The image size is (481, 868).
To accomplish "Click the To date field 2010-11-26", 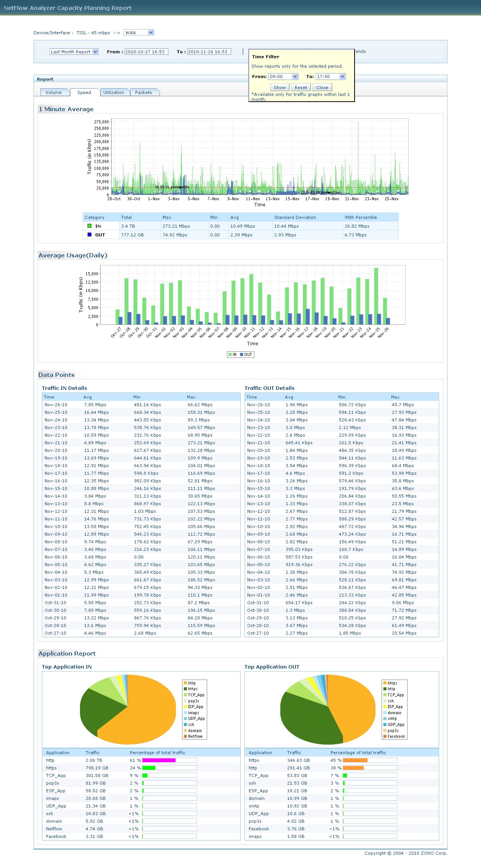I will [x=209, y=52].
